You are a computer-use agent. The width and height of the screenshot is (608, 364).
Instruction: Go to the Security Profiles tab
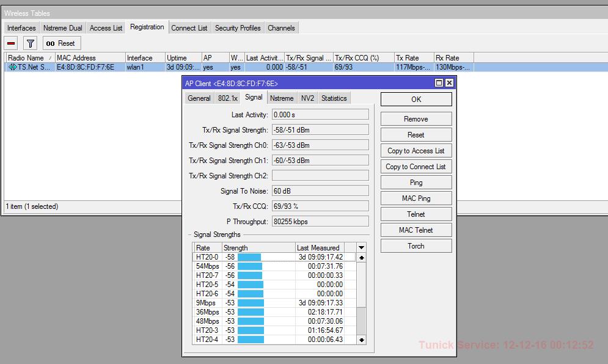pyautogui.click(x=238, y=28)
